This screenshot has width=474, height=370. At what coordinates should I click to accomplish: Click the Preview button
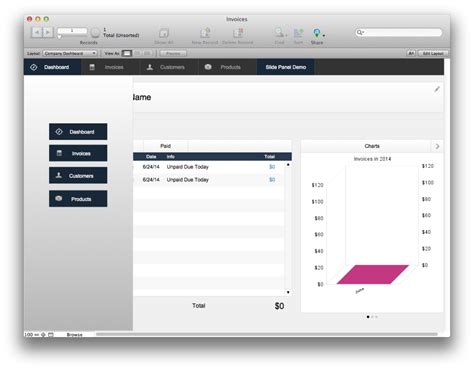coord(173,53)
